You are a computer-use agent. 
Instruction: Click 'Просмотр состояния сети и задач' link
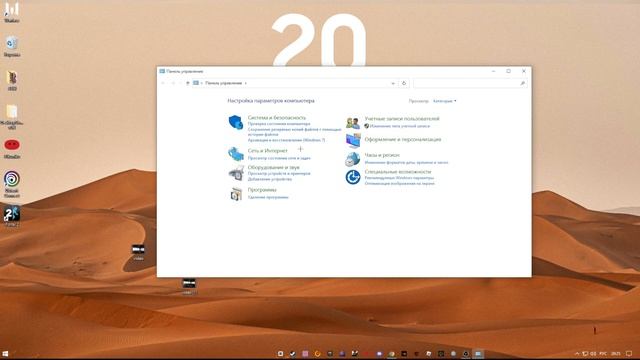(x=279, y=158)
